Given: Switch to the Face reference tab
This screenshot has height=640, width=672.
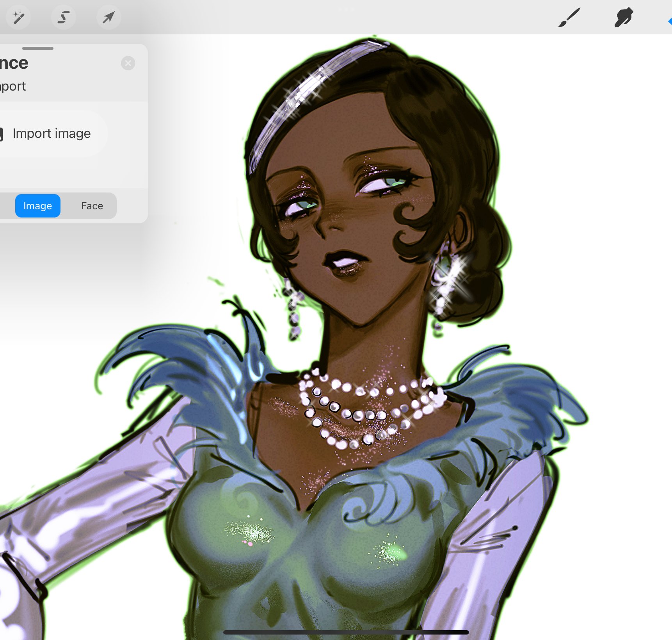Looking at the screenshot, I should click(92, 206).
